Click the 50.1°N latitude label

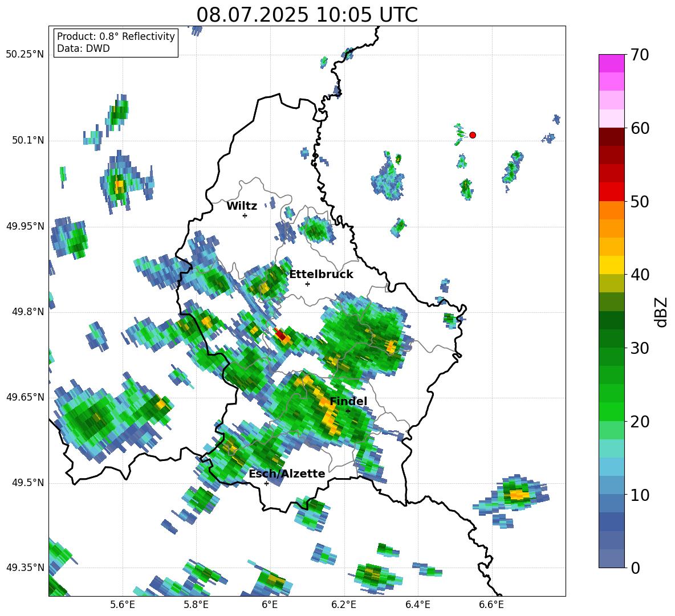coord(28,141)
